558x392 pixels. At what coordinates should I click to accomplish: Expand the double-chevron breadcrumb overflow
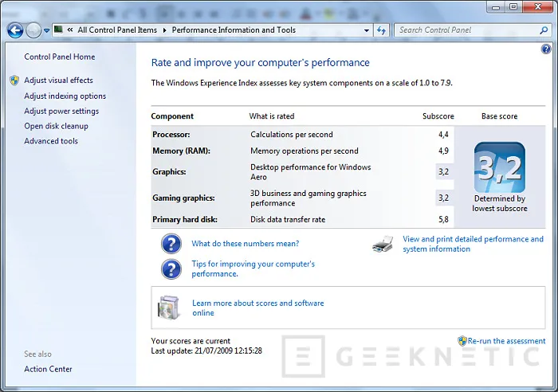click(70, 30)
